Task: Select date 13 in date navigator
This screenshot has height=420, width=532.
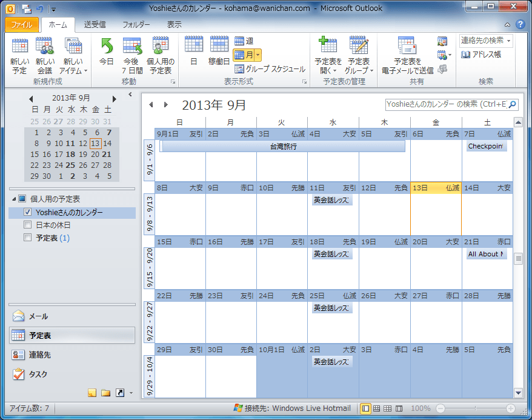Action: pos(95,144)
